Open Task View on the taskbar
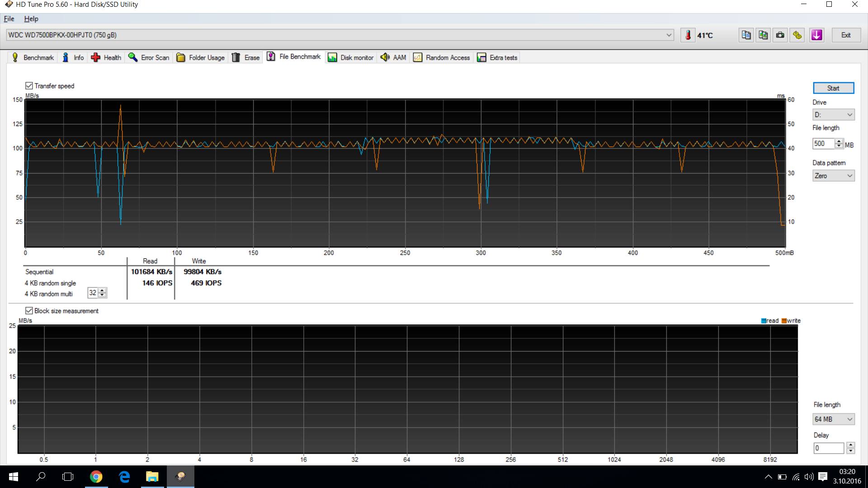 68,477
